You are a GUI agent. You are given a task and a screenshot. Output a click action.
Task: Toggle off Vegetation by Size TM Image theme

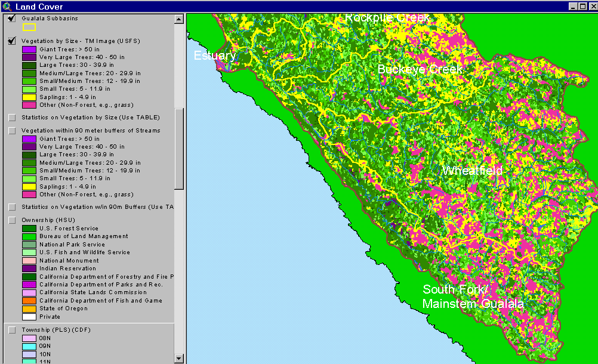click(12, 41)
